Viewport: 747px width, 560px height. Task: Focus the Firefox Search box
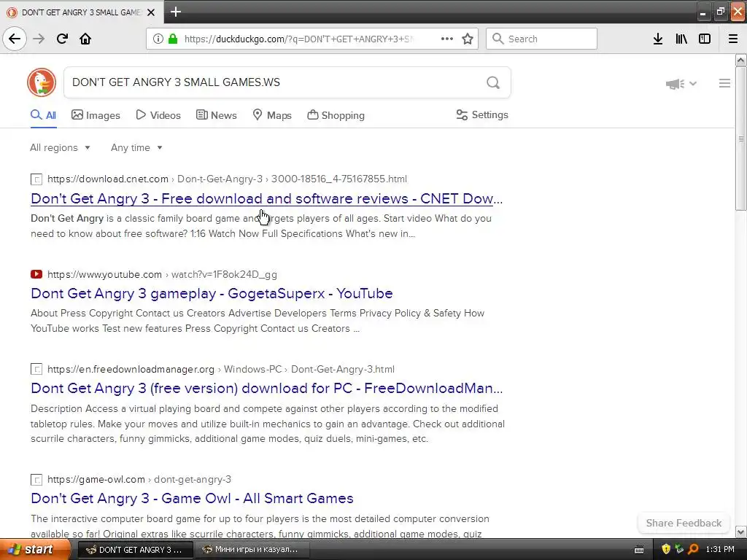click(541, 39)
